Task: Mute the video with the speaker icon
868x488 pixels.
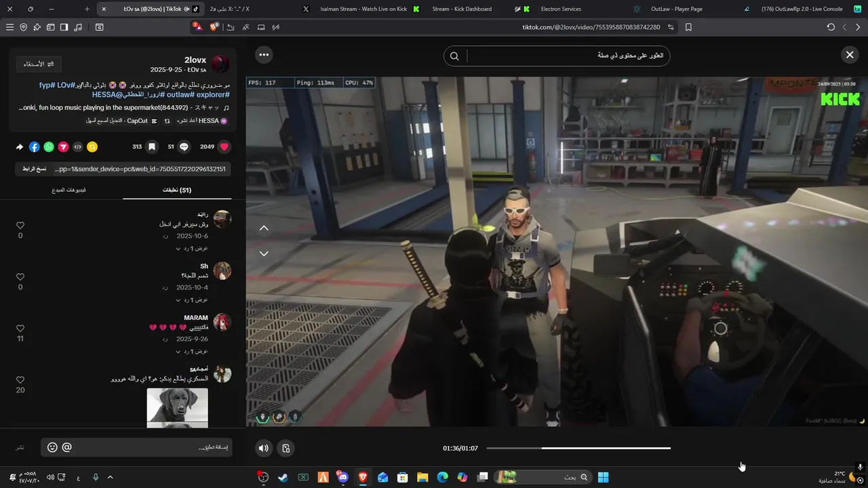Action: tap(264, 448)
